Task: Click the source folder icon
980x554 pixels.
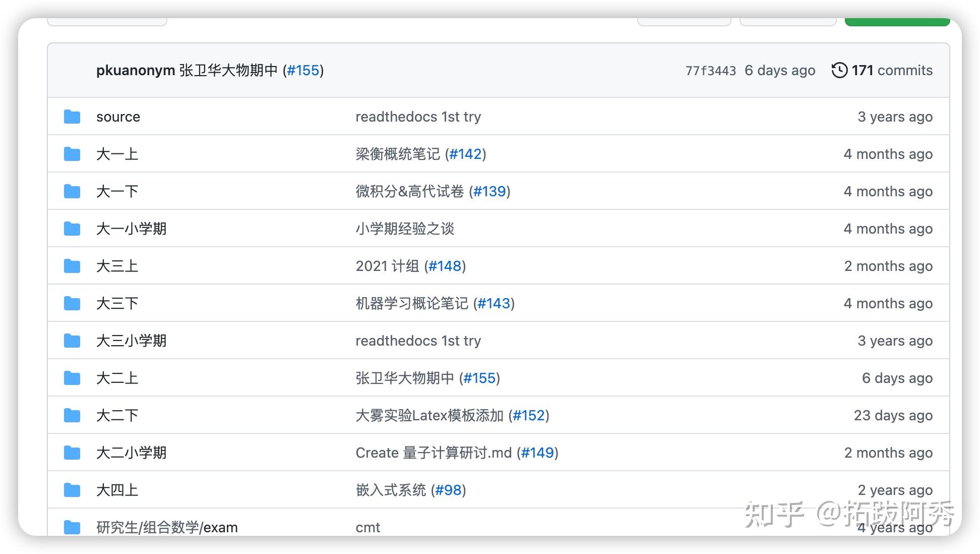Action: 72,117
